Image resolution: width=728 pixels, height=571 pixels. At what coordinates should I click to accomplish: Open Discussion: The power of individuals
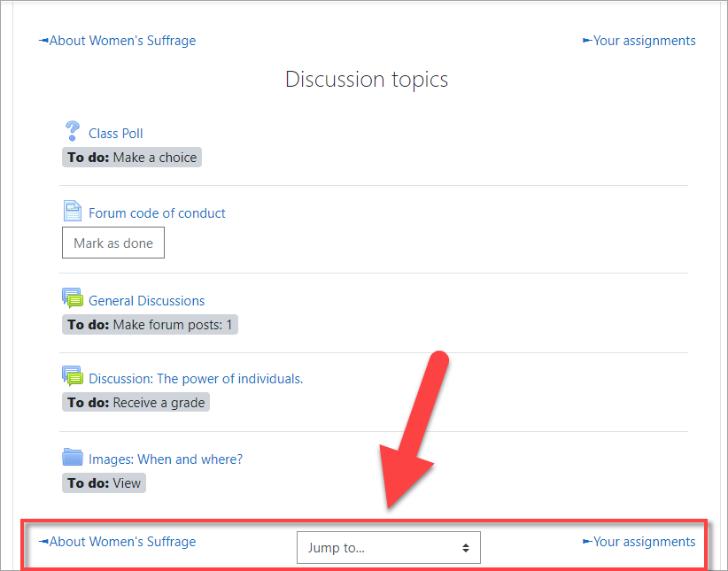tap(196, 379)
